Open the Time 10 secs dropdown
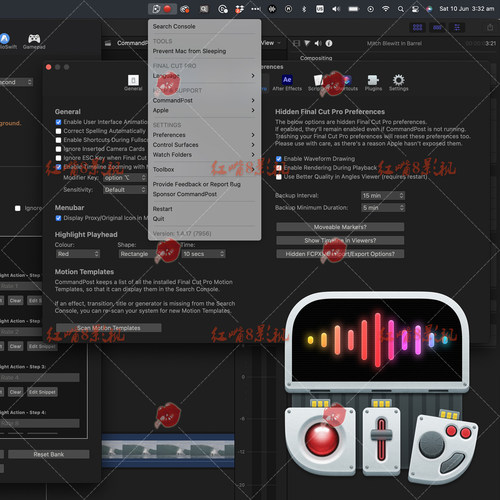The height and width of the screenshot is (500, 500). click(x=203, y=254)
